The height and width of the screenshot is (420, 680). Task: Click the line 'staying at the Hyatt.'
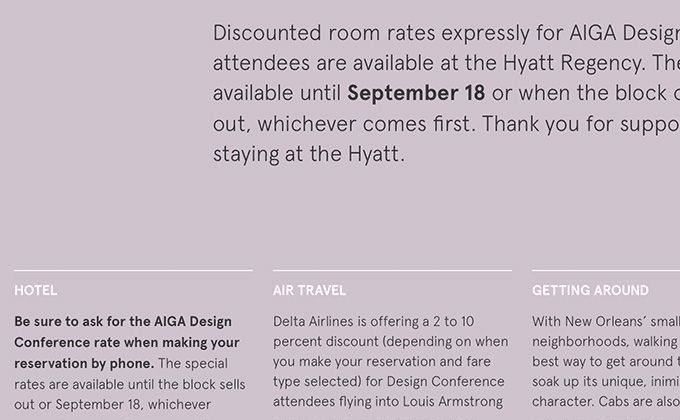[309, 154]
